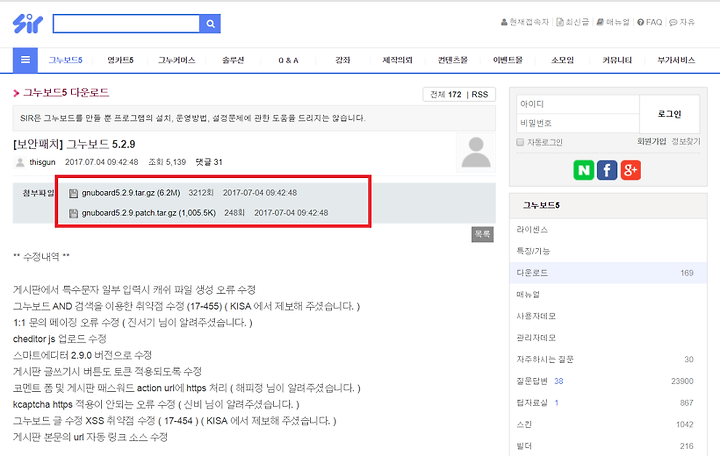Click the search magnifier button
The width and height of the screenshot is (720, 456).
pos(210,24)
